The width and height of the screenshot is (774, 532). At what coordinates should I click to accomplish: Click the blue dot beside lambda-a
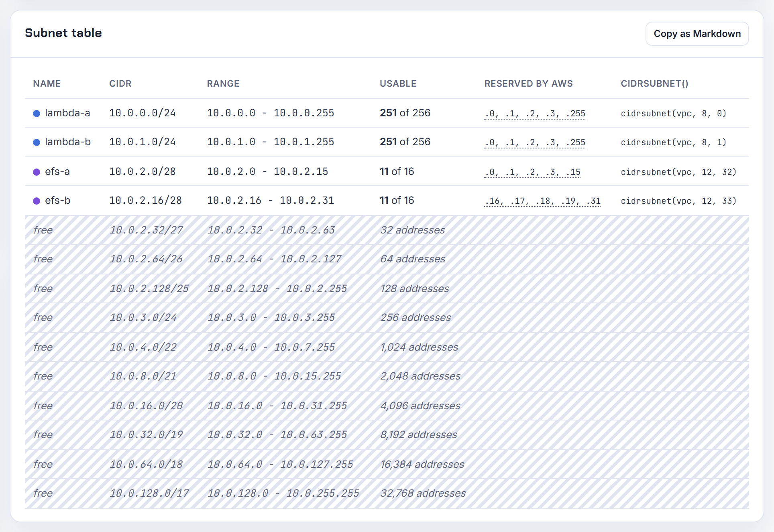click(x=37, y=114)
